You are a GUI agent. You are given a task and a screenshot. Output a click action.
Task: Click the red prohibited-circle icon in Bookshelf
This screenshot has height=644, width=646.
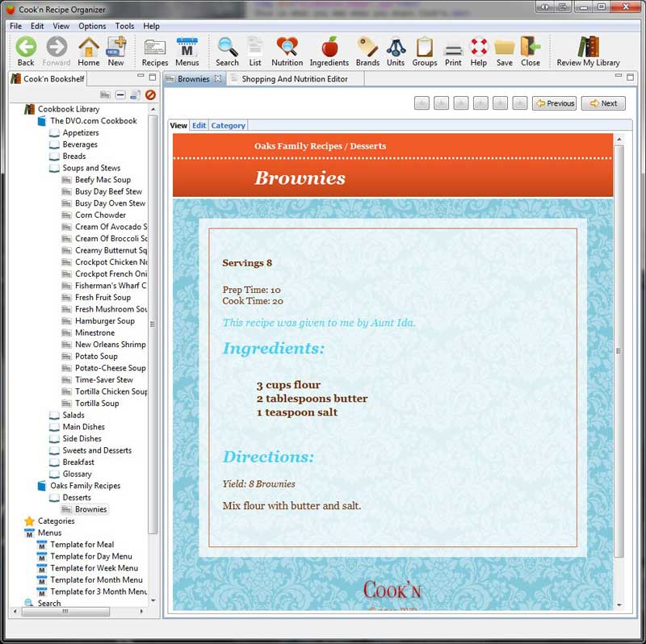click(150, 95)
